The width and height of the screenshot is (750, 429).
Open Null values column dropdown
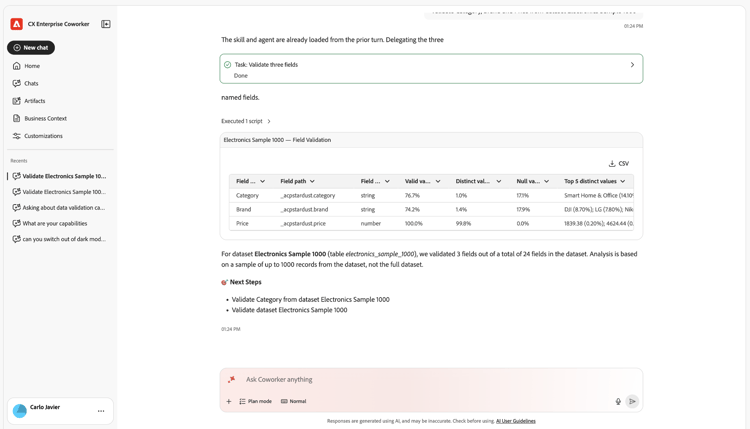coord(546,181)
